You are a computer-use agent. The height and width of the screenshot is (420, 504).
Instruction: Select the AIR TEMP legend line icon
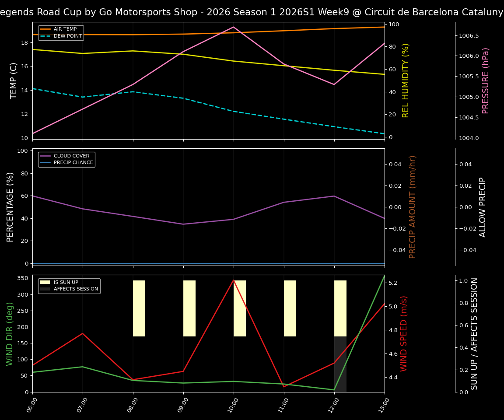45,29
